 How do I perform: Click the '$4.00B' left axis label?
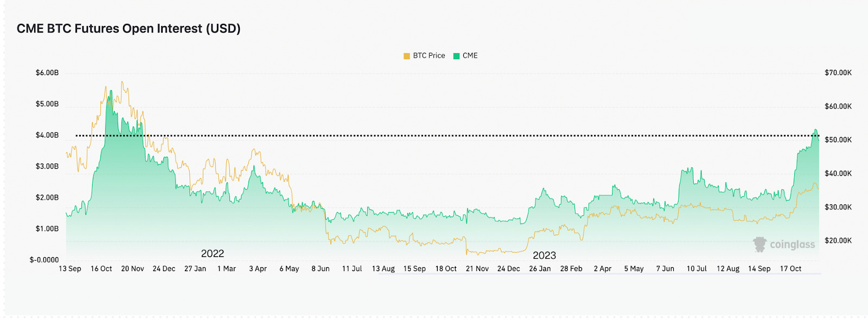click(x=47, y=135)
